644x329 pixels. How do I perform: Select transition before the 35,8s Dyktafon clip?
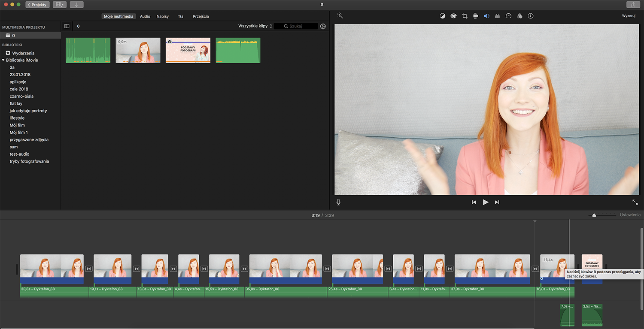tap(244, 269)
